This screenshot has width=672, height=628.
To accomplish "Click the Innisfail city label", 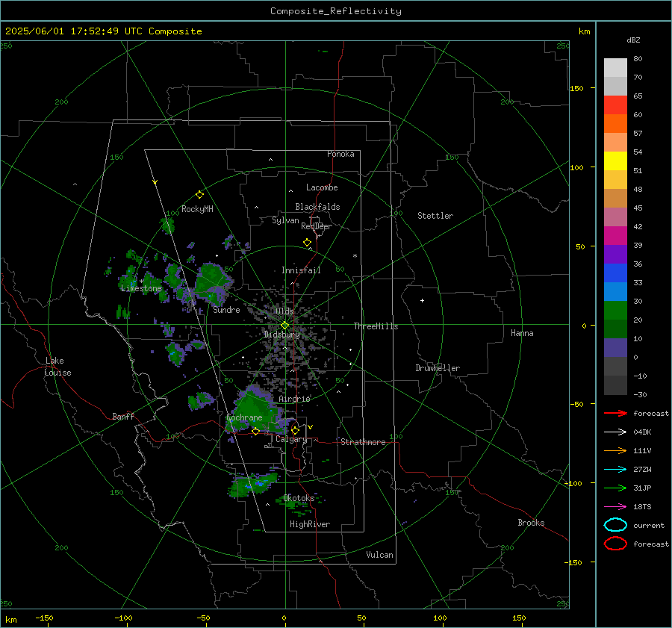I will click(301, 270).
